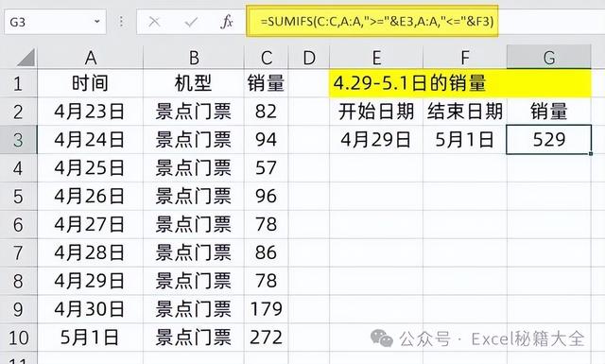Open the Name Box dropdown arrow
Viewport: 605px width, 364px height.
[97, 22]
